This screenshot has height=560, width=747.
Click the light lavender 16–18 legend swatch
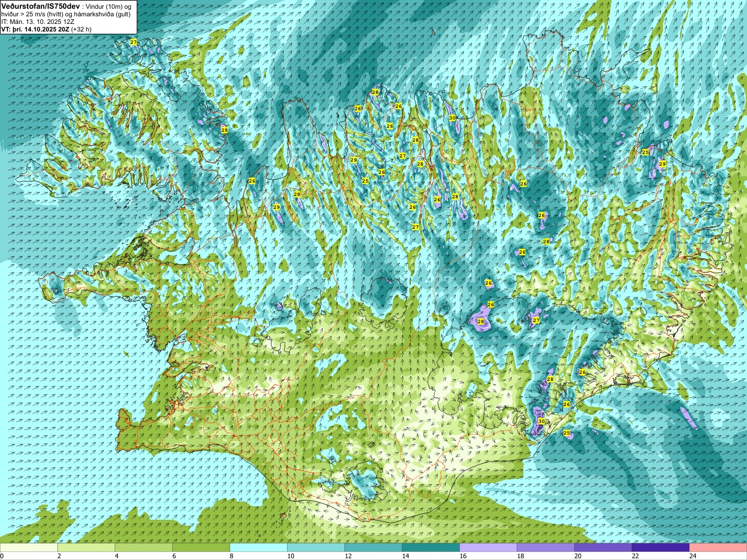[488, 548]
